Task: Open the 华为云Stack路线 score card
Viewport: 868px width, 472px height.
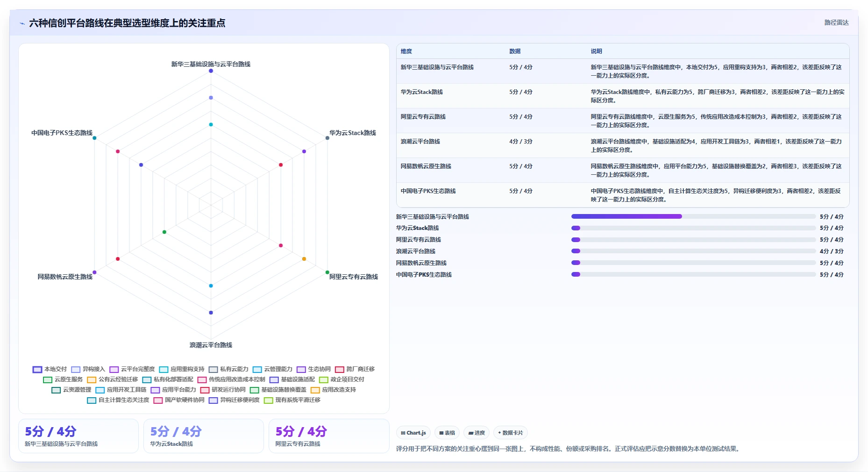Action: 204,436
